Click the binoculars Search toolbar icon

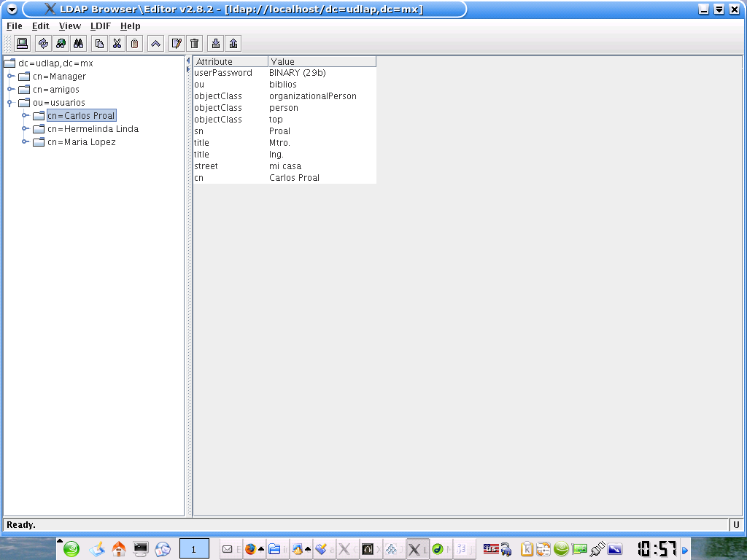point(79,44)
